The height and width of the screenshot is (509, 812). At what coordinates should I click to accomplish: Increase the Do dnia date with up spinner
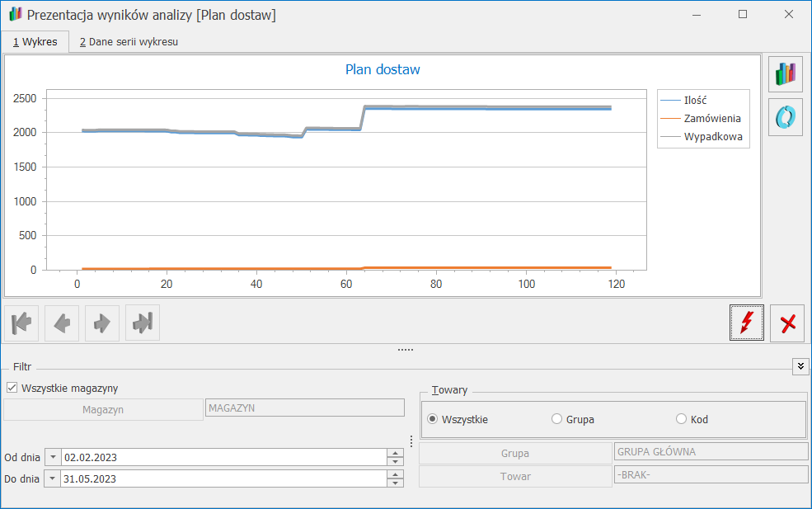coord(395,474)
